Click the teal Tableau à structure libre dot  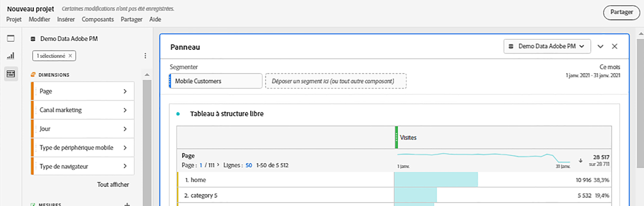tap(178, 114)
